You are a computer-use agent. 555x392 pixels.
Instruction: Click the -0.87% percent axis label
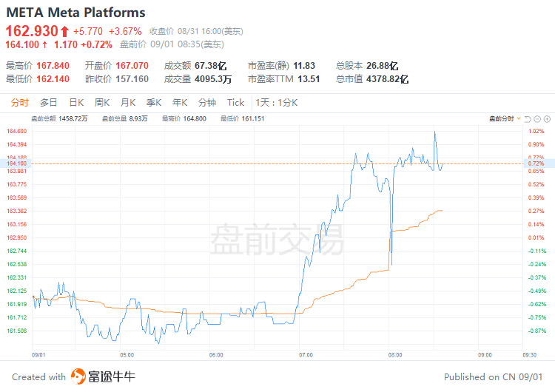537,331
